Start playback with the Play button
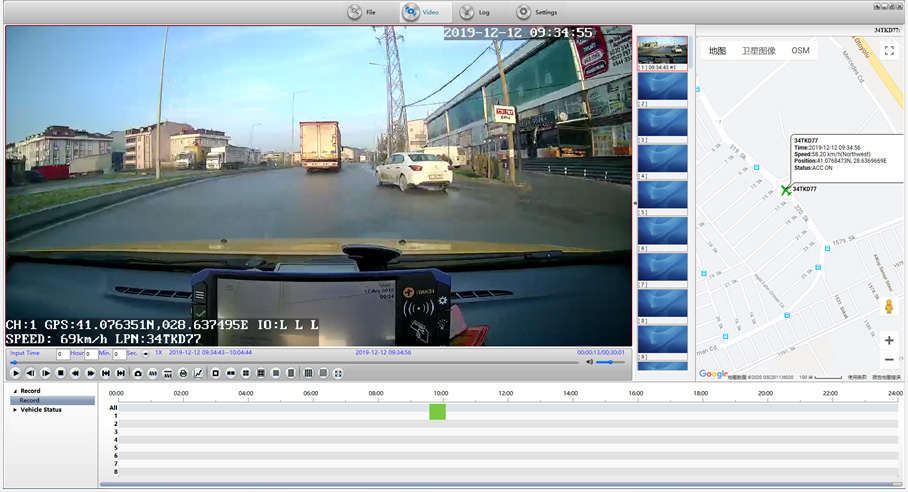This screenshot has height=492, width=908. point(16,373)
